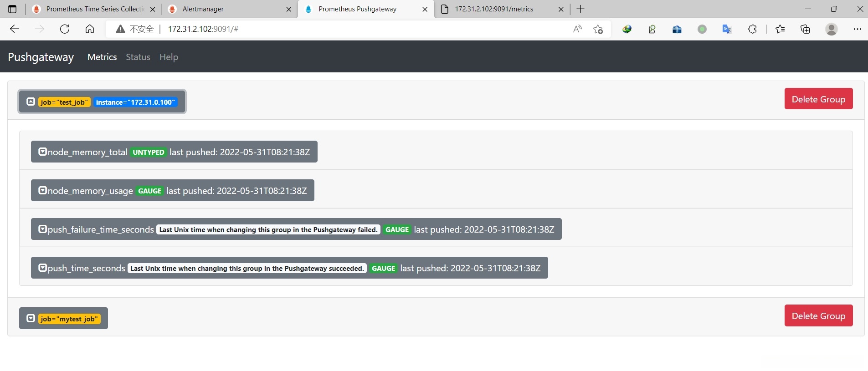Close the Prometheus Pushgateway tab
This screenshot has height=371, width=868.
425,9
